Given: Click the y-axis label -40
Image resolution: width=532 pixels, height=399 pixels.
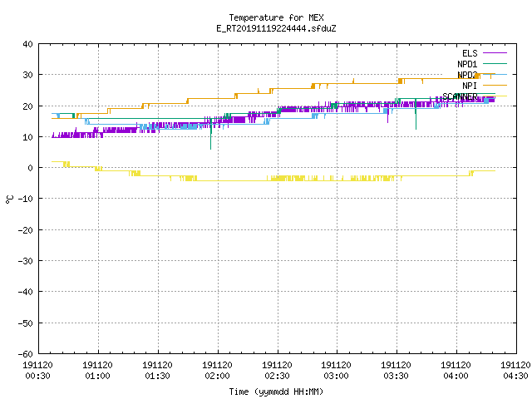Looking at the screenshot, I should point(26,292).
